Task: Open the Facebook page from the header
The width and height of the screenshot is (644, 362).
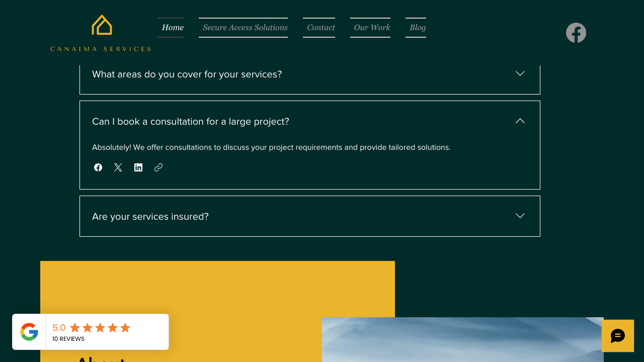Action: [576, 32]
